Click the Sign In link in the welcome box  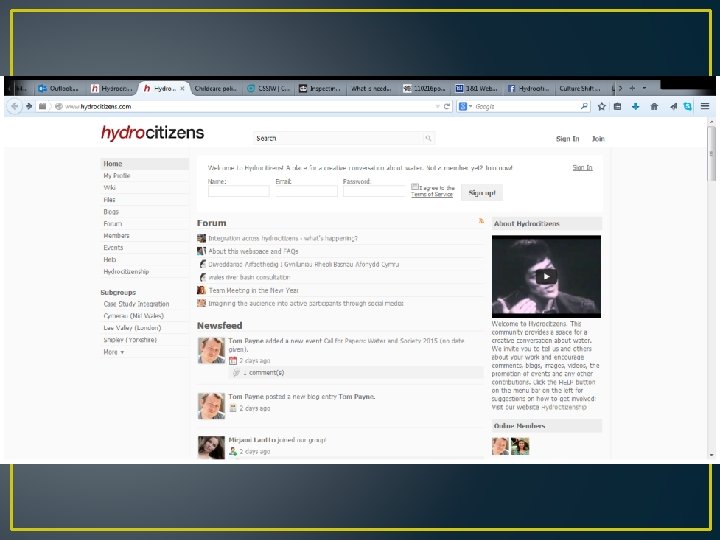point(582,168)
